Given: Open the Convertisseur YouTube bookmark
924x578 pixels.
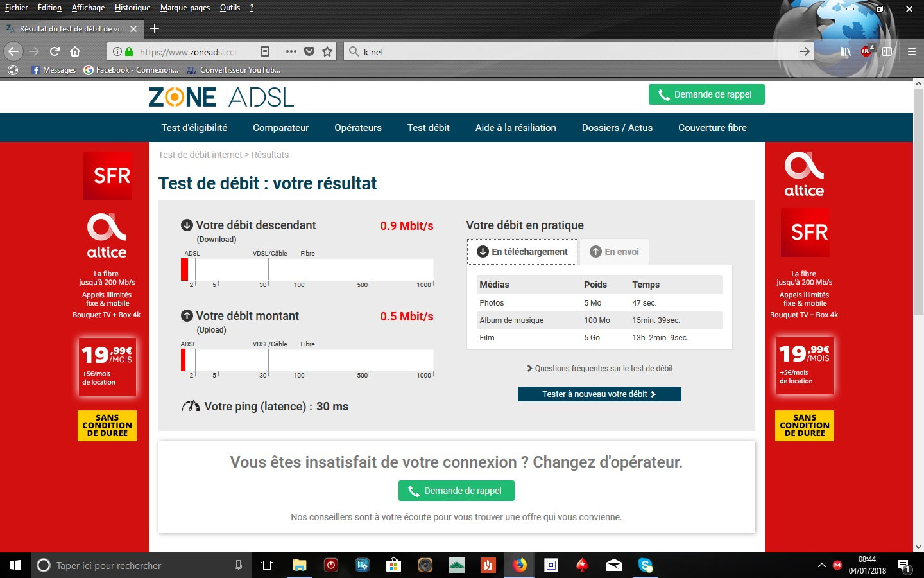Looking at the screenshot, I should coord(234,70).
